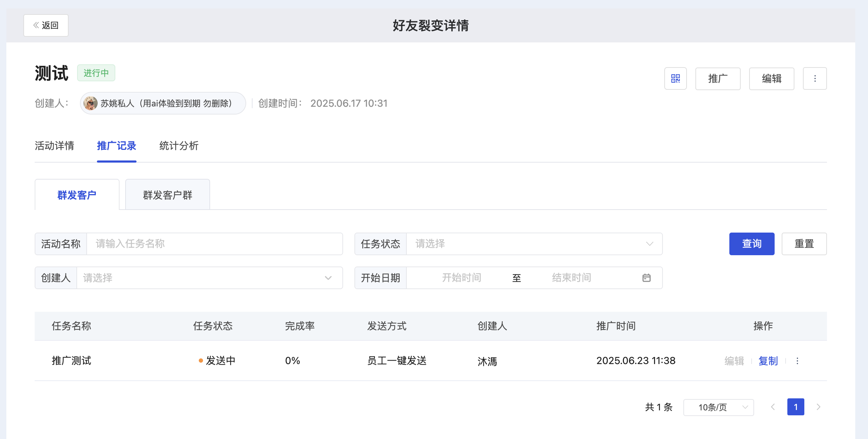Select the 推广记录 tab
Screen dimensions: 868x439
click(117, 146)
